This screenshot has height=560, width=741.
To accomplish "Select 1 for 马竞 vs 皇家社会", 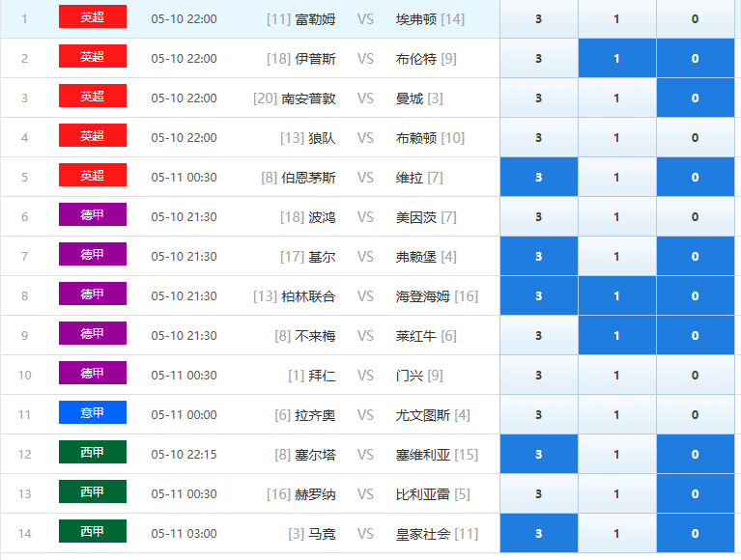I will (616, 534).
